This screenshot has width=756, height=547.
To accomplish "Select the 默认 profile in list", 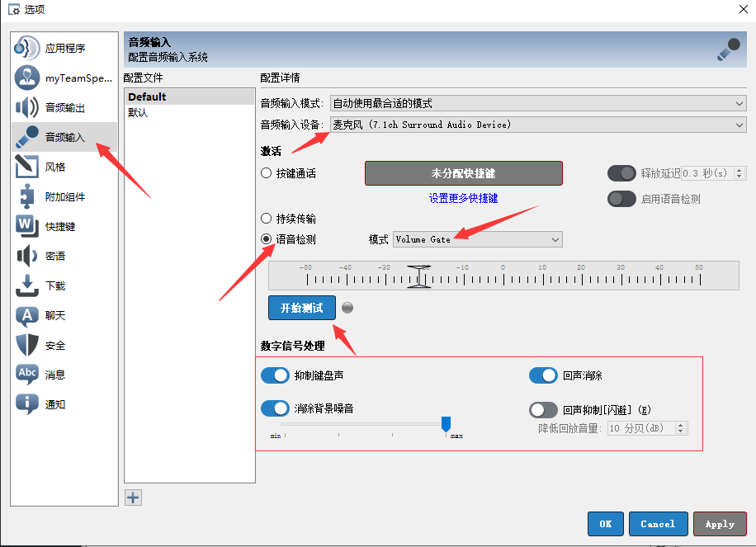I will pos(138,112).
